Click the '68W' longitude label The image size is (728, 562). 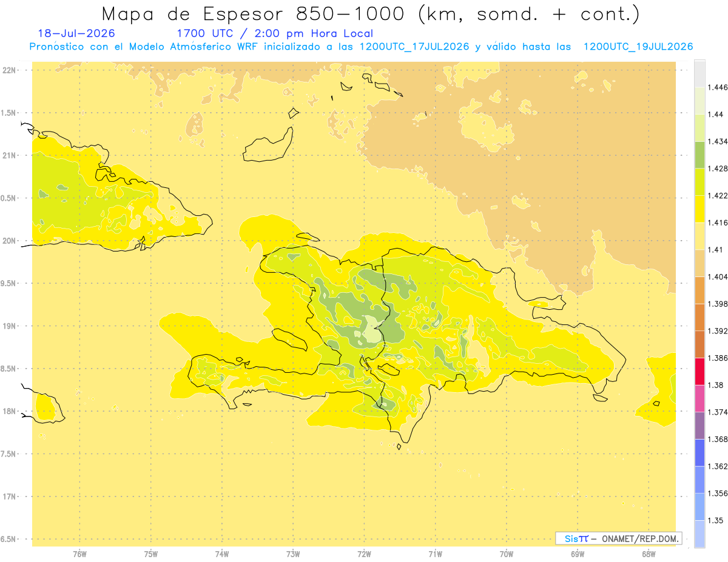coord(649,554)
